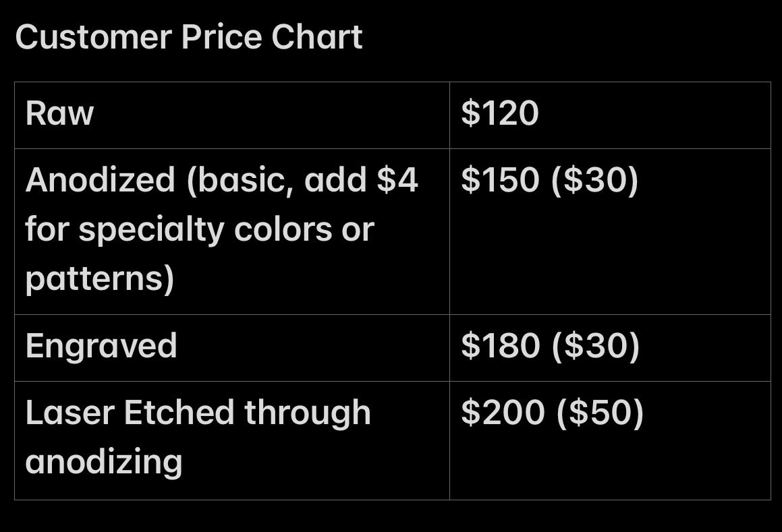Click the Customer Price Chart heading
The width and height of the screenshot is (782, 532).
[x=188, y=37]
